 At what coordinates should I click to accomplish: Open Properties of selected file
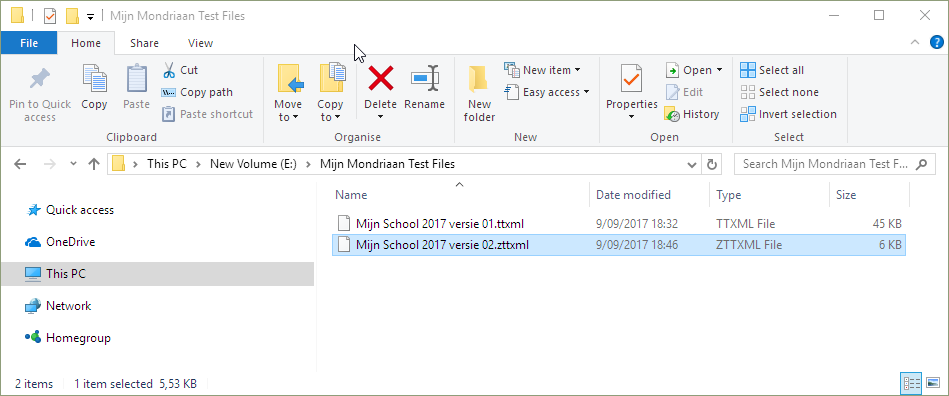tap(631, 87)
